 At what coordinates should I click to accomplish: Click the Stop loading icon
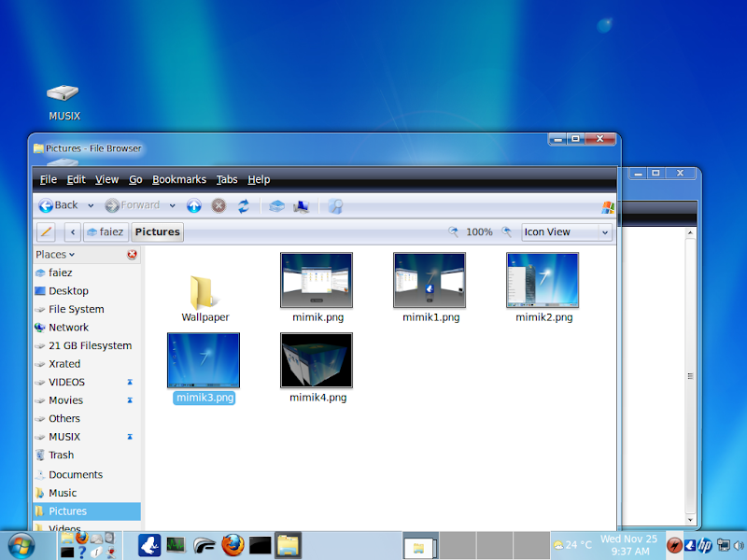pyautogui.click(x=218, y=205)
